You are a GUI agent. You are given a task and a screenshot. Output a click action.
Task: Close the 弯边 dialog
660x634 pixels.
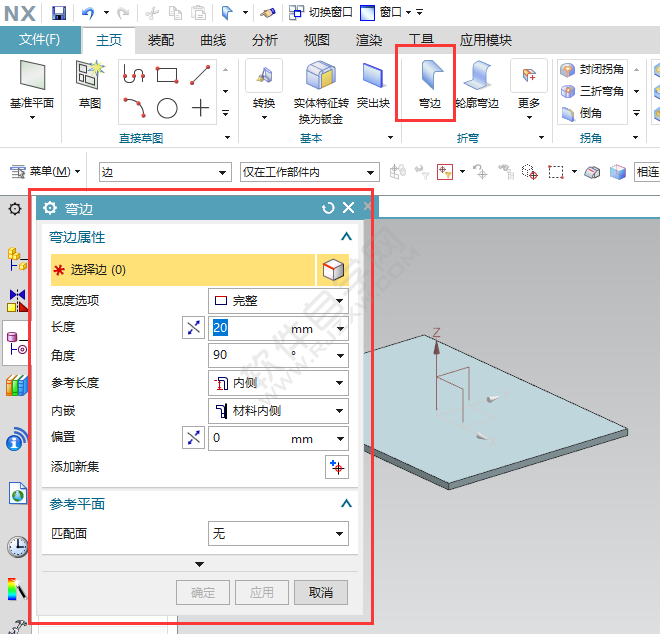tap(349, 208)
